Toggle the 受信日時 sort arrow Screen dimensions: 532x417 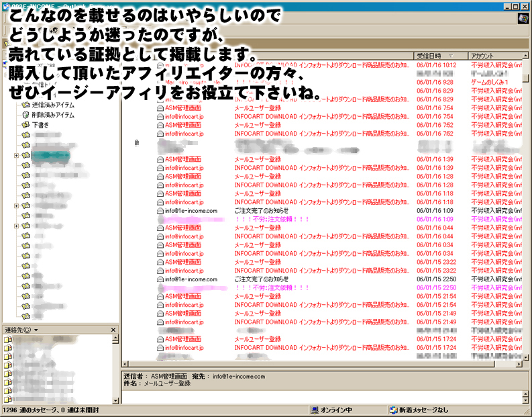tap(451, 56)
